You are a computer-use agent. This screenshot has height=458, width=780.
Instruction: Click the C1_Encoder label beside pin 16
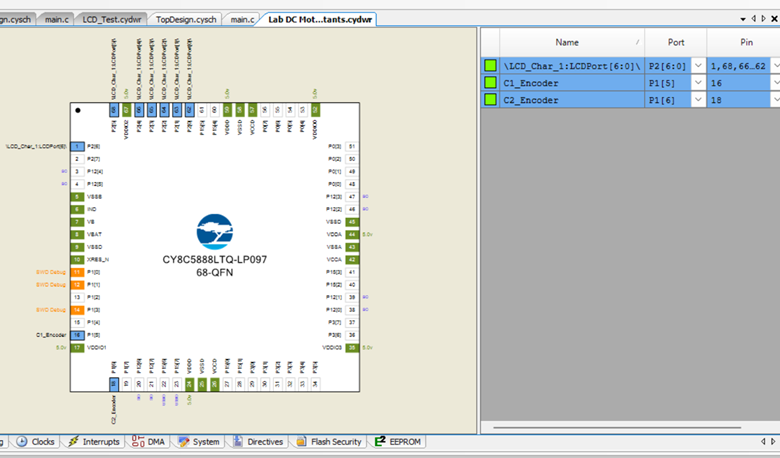pos(51,335)
